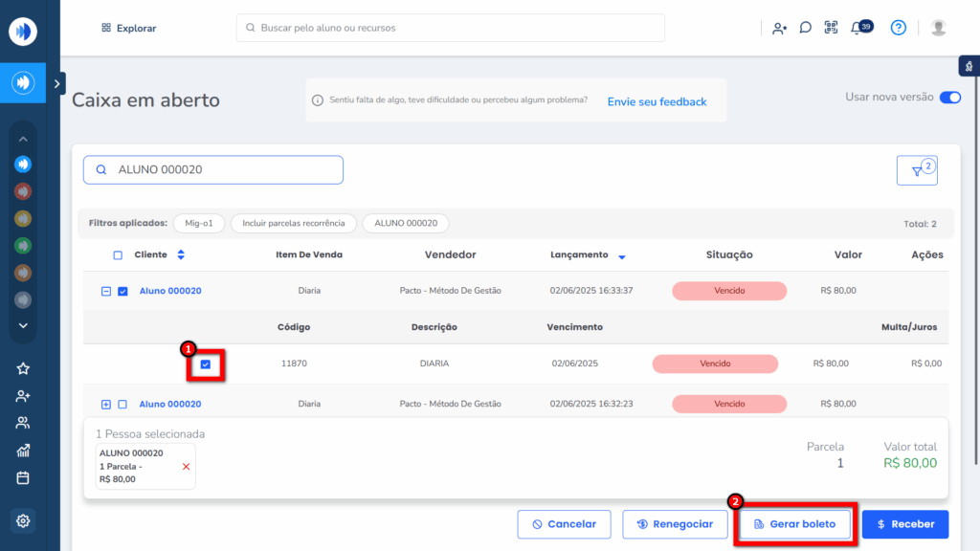Check the select-all checkbox beside Cliente header

tap(118, 255)
